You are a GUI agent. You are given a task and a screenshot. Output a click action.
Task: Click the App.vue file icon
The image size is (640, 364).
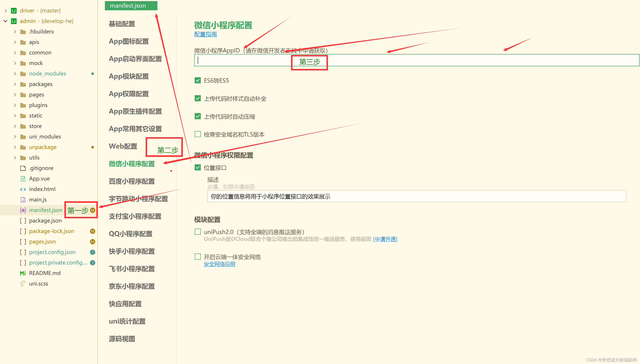point(23,179)
